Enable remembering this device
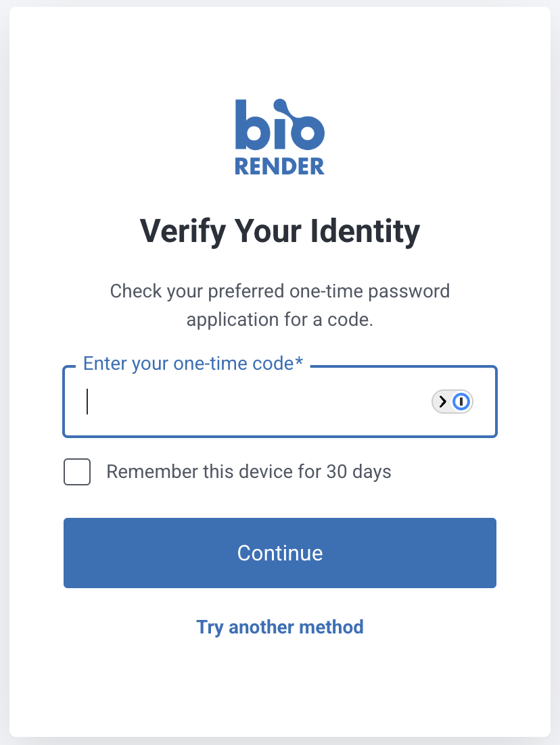 (77, 471)
